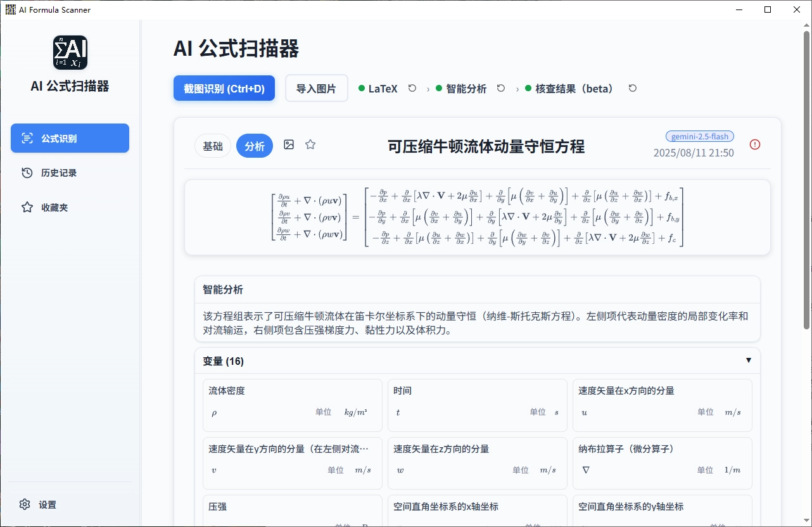Favorite this formula with star icon

(x=310, y=144)
